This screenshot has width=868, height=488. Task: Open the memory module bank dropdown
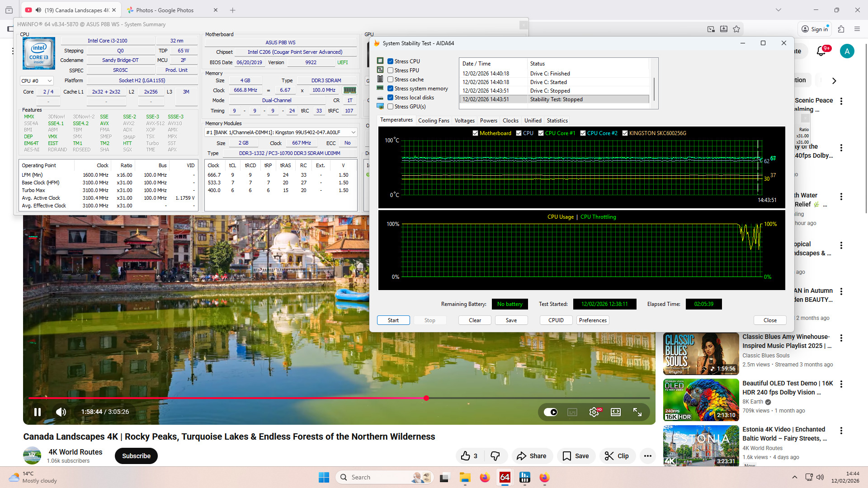(353, 132)
